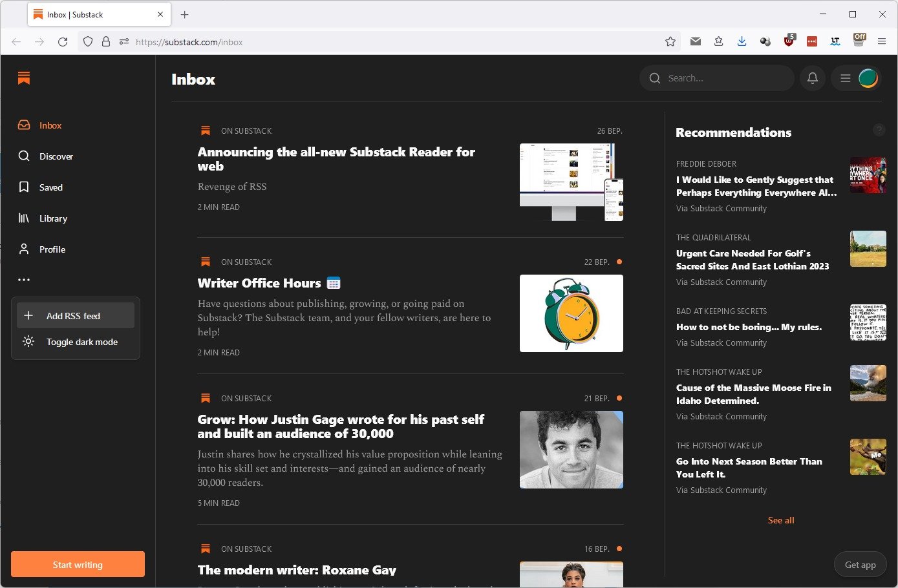Click the Off extension toggle in the toolbar
898x588 pixels.
tap(859, 41)
